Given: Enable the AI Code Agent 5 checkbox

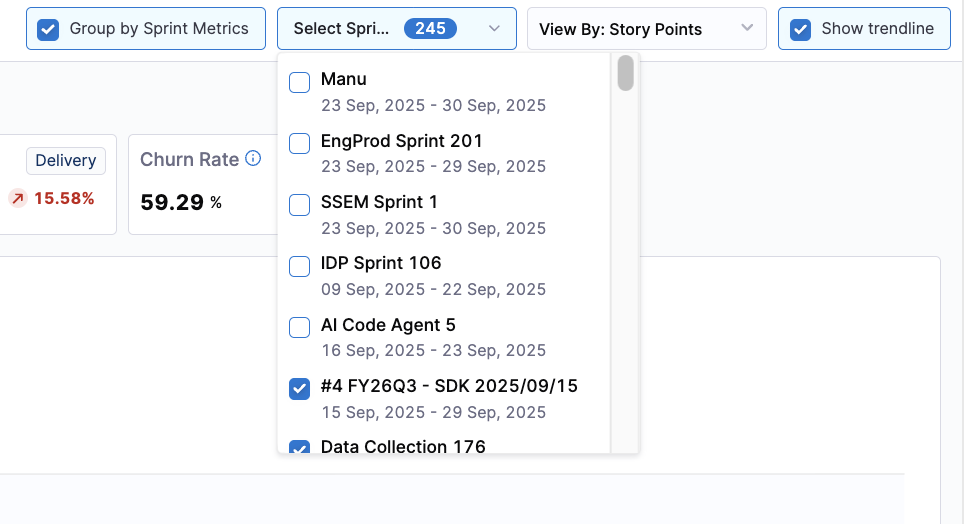Looking at the screenshot, I should click(x=299, y=327).
